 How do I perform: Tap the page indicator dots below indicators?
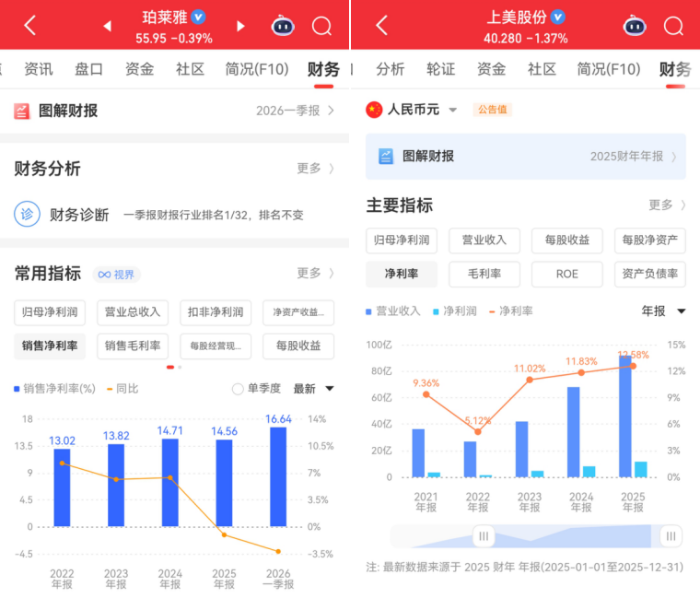[x=174, y=367]
